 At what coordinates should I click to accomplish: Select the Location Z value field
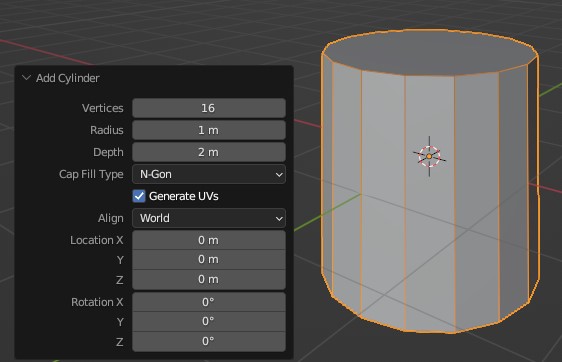tap(209, 279)
